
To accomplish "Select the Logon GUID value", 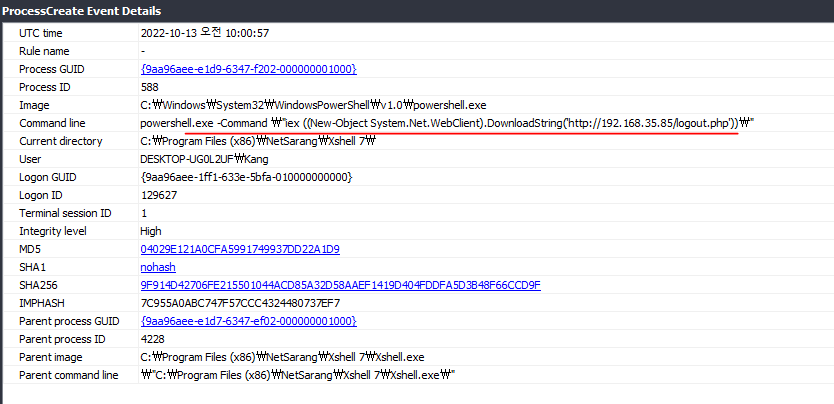I will (x=246, y=177).
